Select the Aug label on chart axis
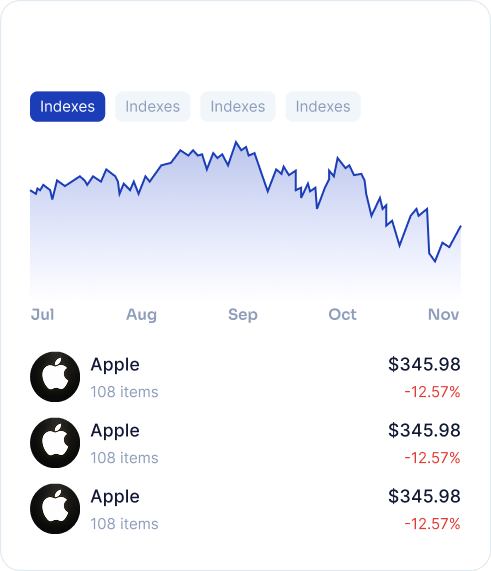491x571 pixels. pos(142,315)
